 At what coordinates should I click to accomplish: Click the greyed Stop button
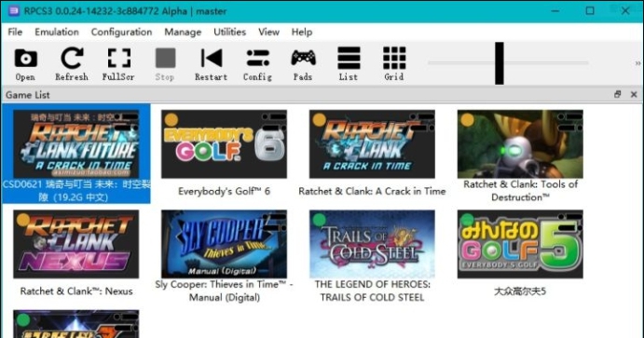coord(165,64)
